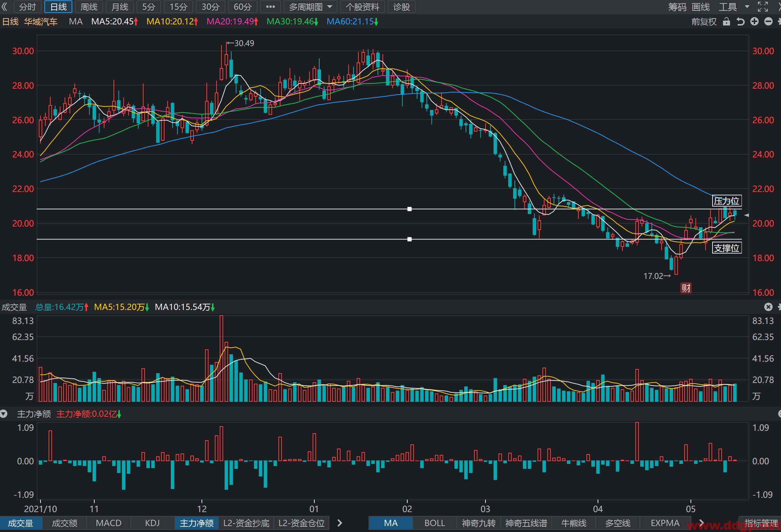Click the 财 financial marker on chart
781x532 pixels.
point(686,288)
